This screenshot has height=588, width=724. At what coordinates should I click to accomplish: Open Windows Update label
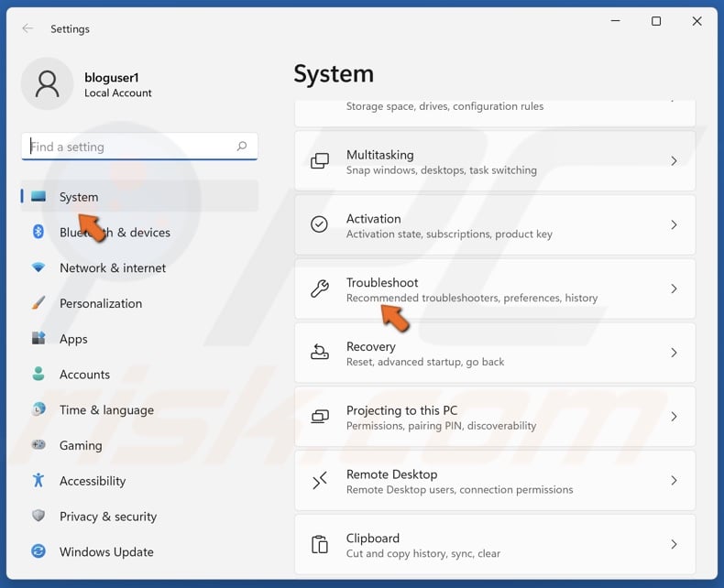[x=106, y=551]
